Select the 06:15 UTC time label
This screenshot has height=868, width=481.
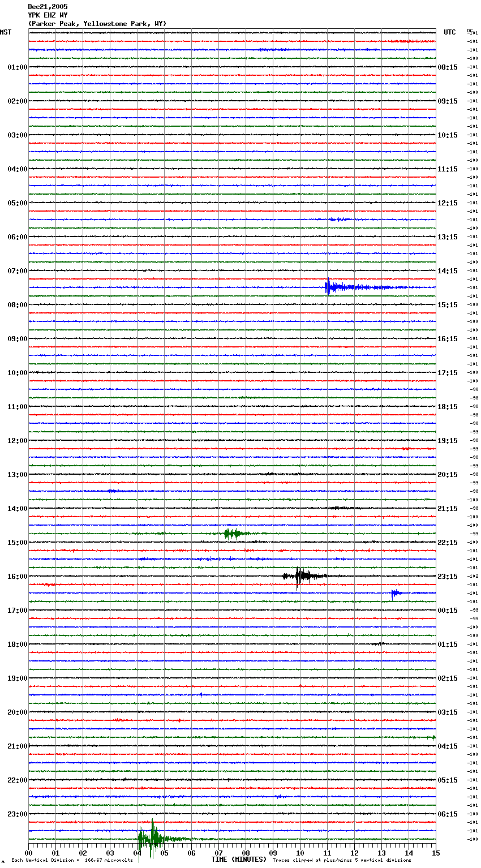(448, 814)
